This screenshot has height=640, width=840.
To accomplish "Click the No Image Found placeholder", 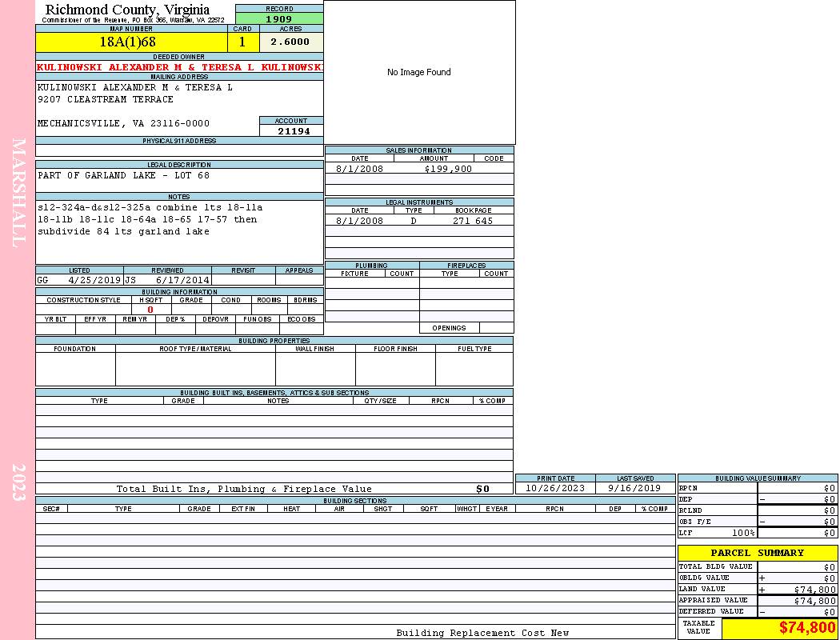I will pos(419,72).
